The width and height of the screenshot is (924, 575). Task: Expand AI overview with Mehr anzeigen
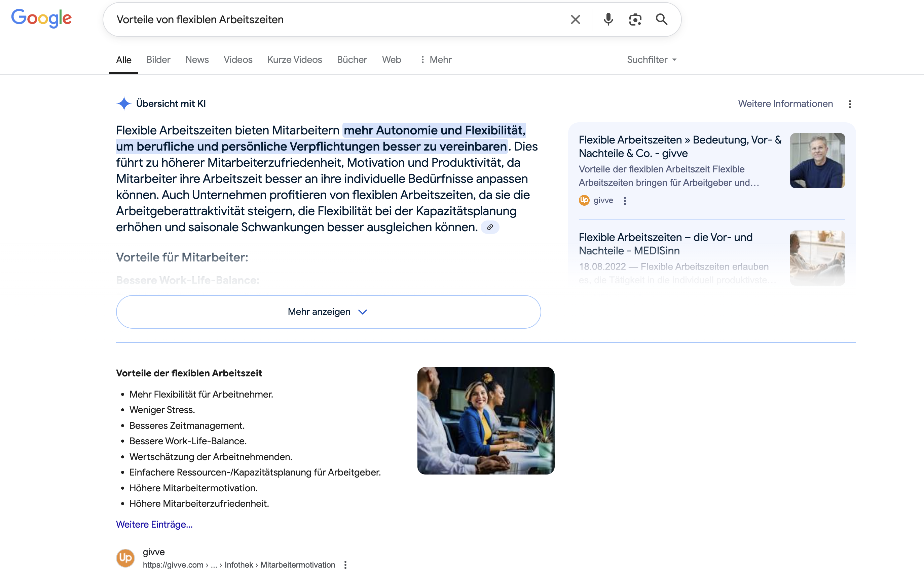point(328,312)
